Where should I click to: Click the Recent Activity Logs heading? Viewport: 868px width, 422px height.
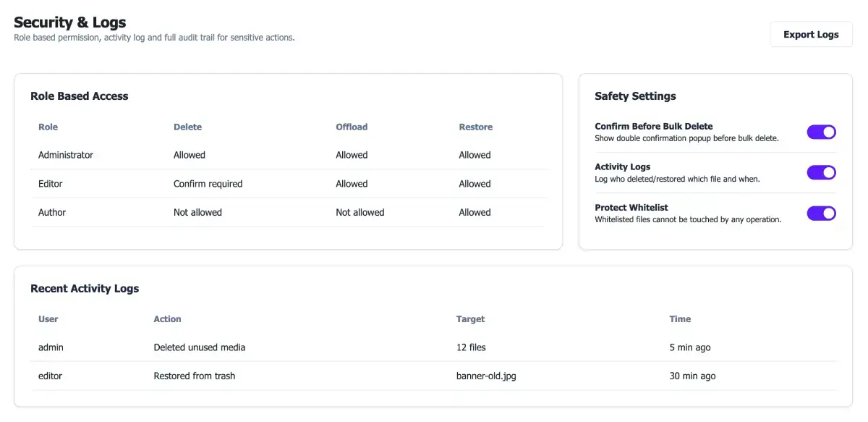pyautogui.click(x=85, y=288)
